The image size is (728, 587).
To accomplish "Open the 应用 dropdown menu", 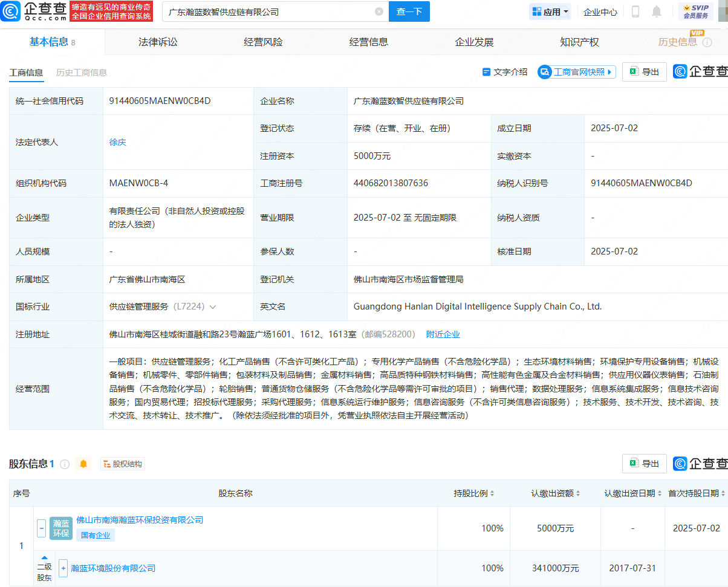I will click(550, 11).
